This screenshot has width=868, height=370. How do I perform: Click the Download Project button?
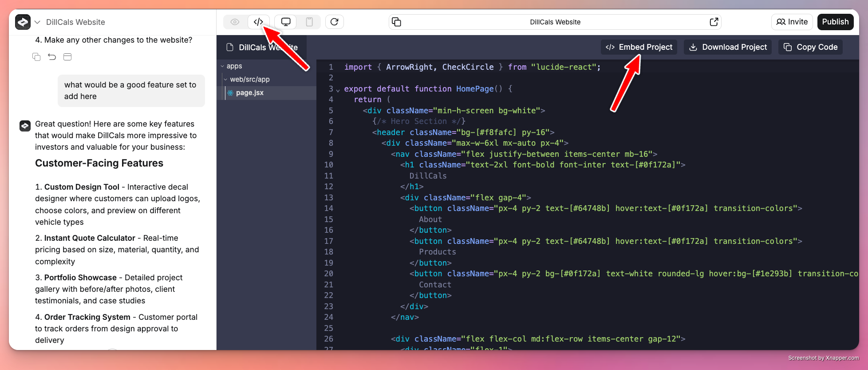[728, 47]
